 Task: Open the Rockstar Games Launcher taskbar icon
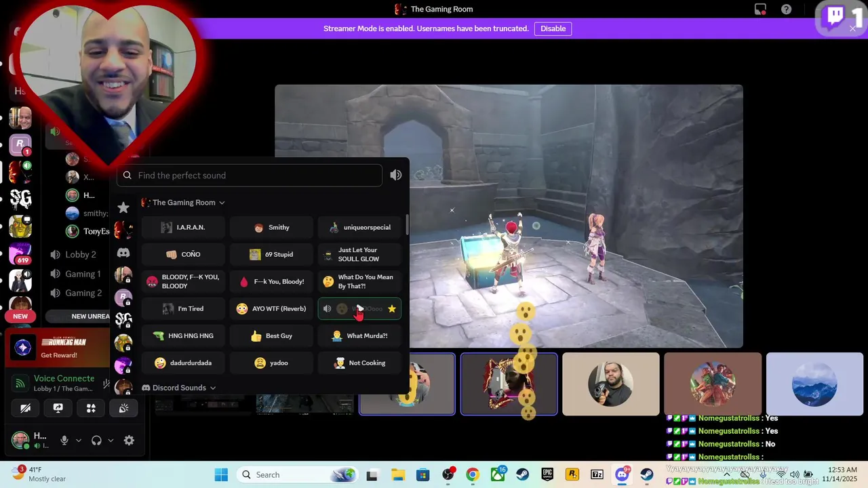[572, 474]
